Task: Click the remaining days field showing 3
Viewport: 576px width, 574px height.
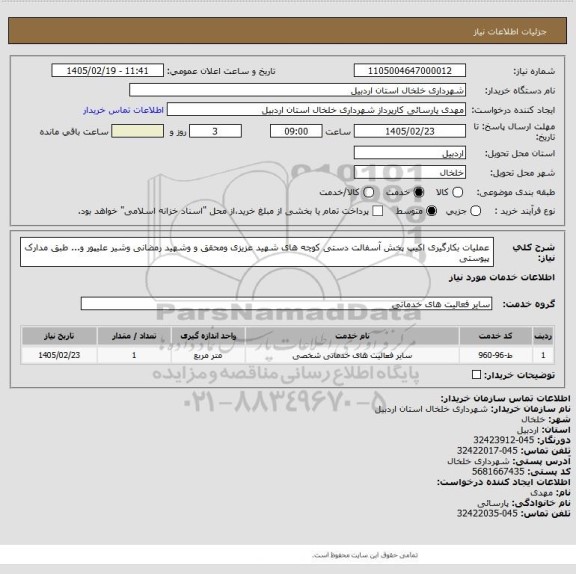Action: (x=215, y=131)
